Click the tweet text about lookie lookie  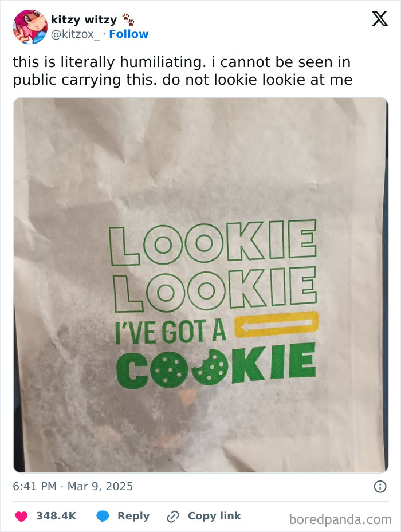coord(182,71)
